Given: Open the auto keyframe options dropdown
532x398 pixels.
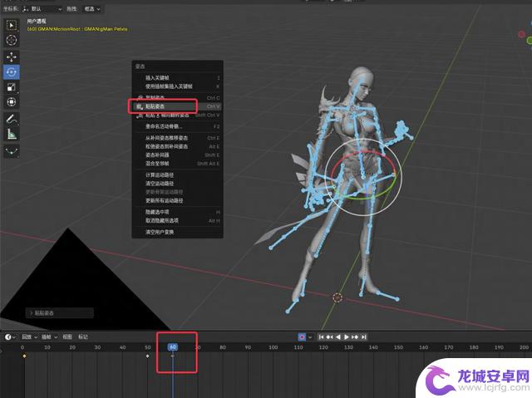Looking at the screenshot, I should tap(310, 337).
